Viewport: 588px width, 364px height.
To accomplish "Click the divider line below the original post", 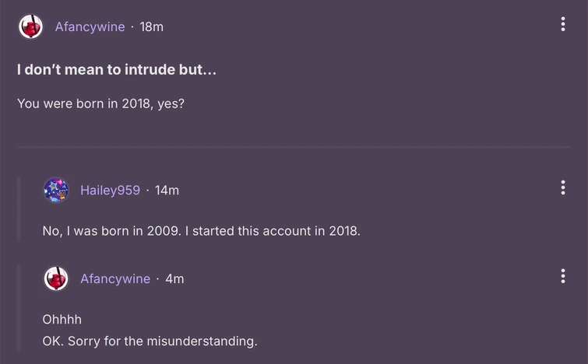I will (294, 146).
